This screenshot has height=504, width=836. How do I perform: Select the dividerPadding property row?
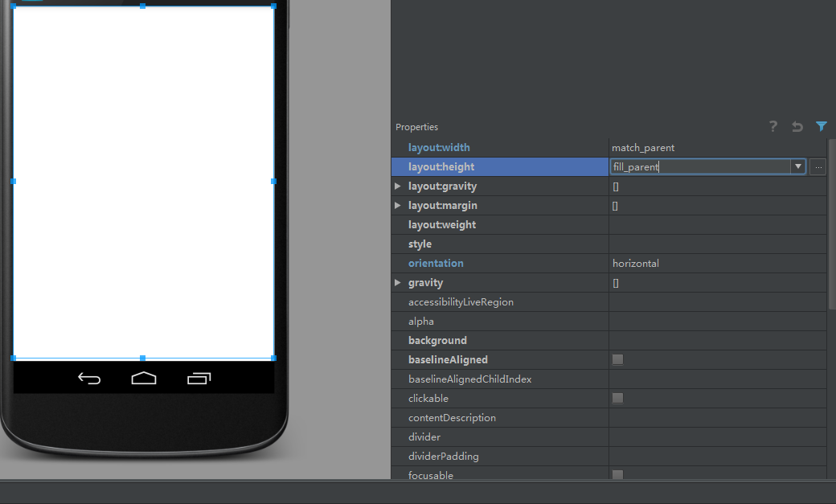pyautogui.click(x=609, y=457)
